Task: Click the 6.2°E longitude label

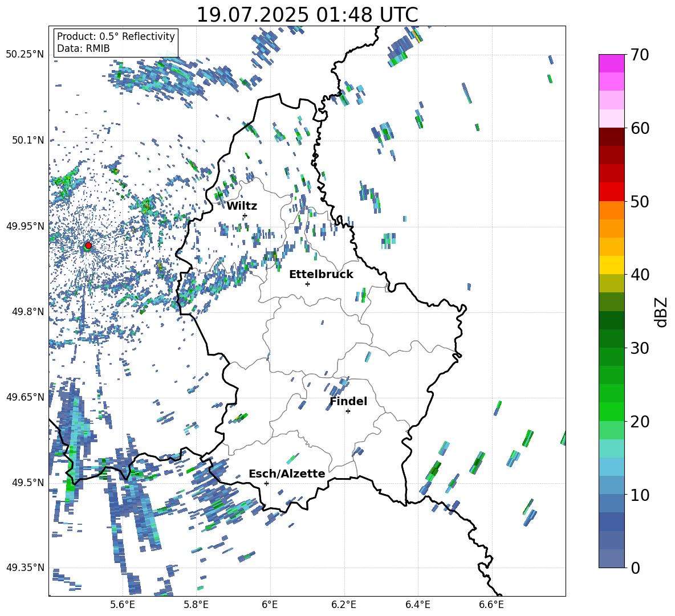Action: [344, 605]
